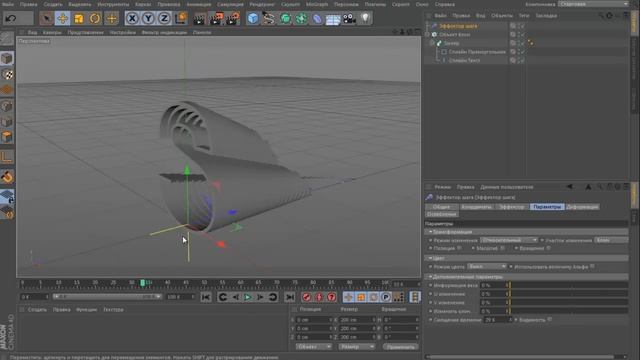
Task: Select the texture mode checkered icon
Action: [7, 74]
